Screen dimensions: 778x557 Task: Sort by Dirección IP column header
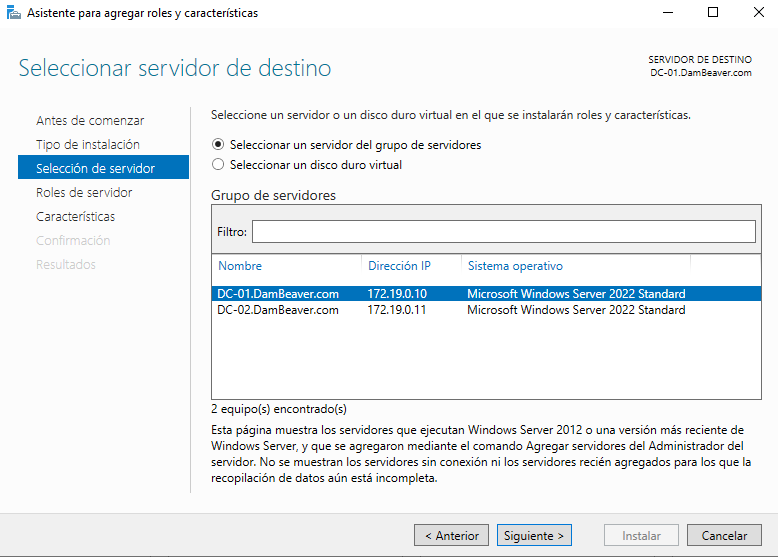(399, 266)
